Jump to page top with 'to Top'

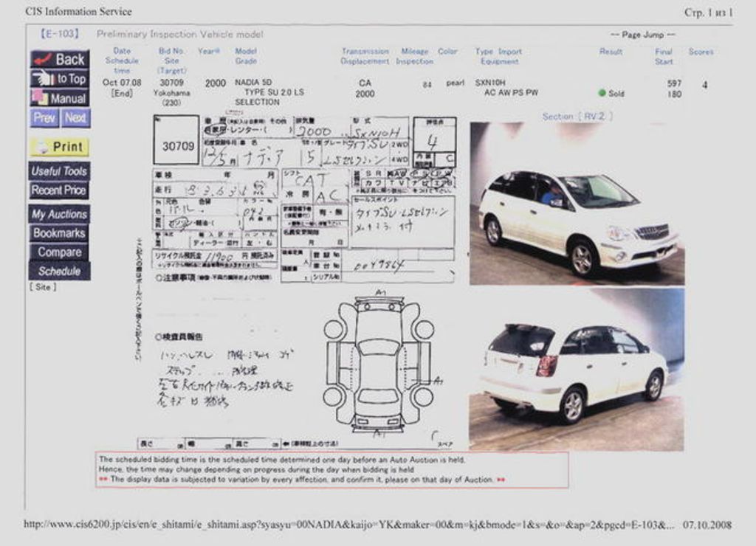pyautogui.click(x=61, y=78)
